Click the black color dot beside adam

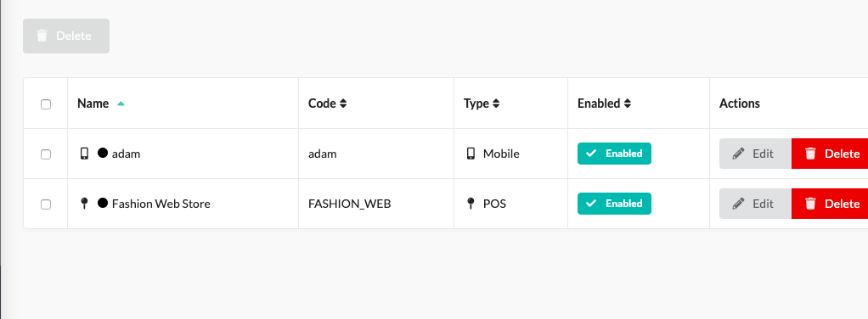pyautogui.click(x=103, y=153)
